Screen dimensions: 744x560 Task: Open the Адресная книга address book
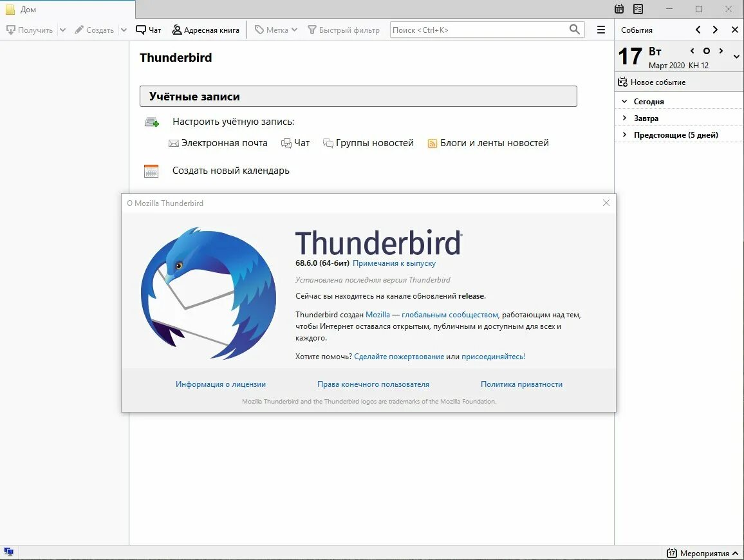[205, 30]
